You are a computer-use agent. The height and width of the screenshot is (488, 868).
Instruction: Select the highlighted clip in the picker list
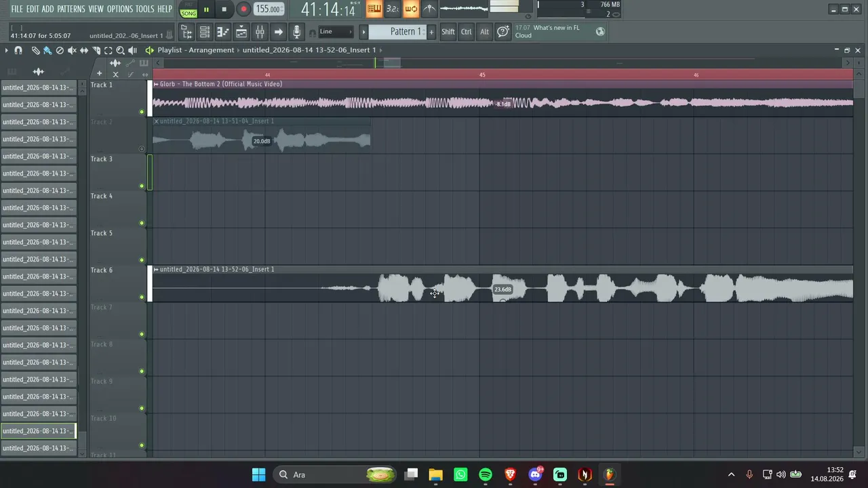point(38,431)
